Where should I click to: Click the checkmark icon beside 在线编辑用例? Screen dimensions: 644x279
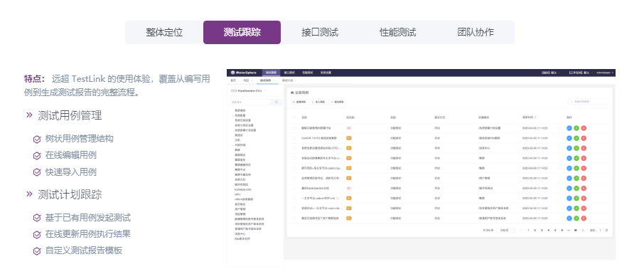click(37, 156)
